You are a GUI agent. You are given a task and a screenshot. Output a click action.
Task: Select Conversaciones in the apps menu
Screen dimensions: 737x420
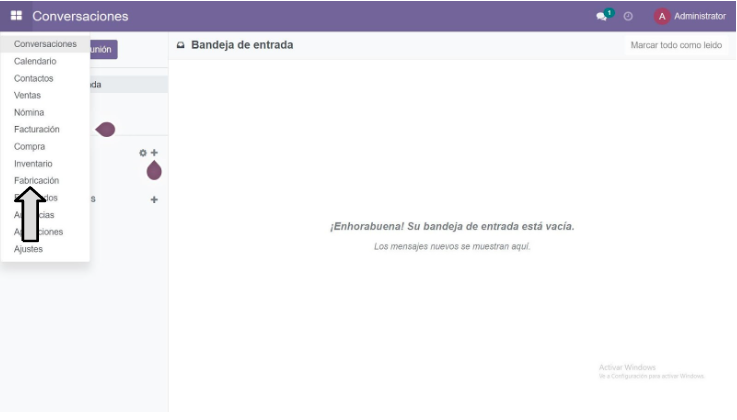45,44
